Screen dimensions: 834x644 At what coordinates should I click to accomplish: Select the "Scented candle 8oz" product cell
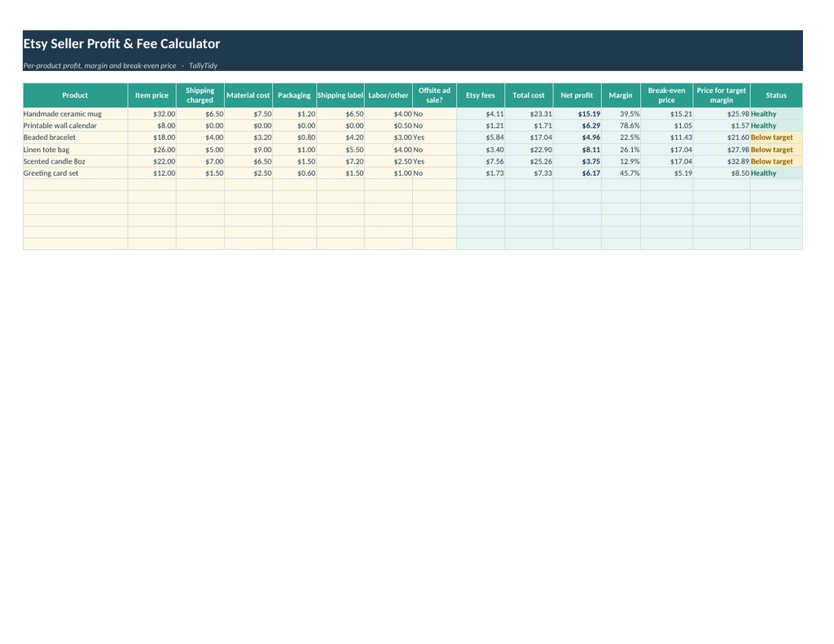tap(75, 161)
